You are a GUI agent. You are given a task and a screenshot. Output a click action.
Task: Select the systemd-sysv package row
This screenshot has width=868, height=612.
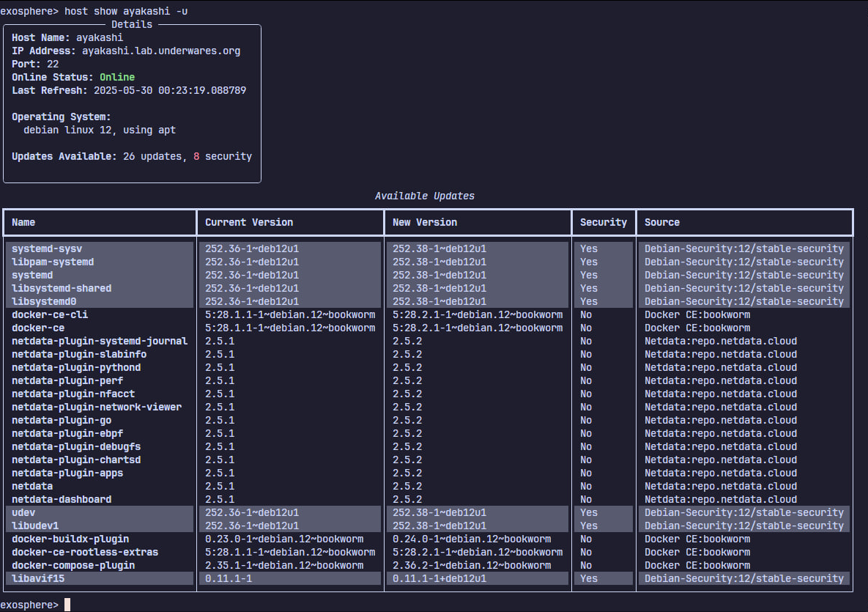47,248
